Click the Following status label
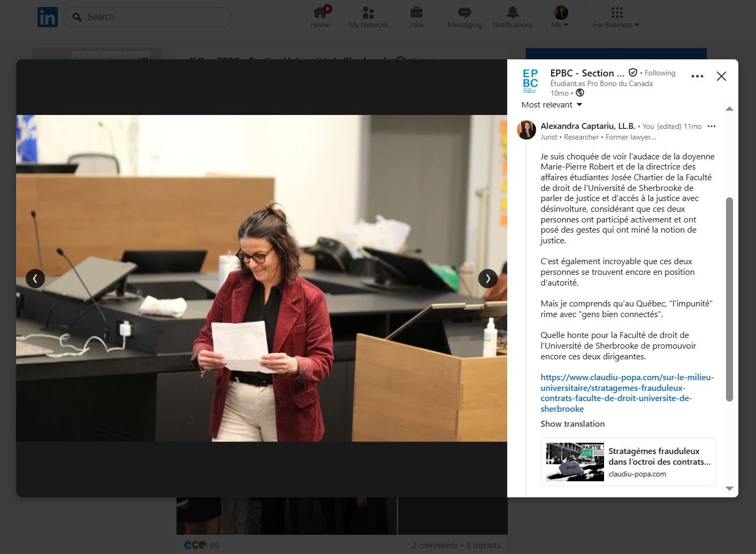756x554 pixels. 660,73
